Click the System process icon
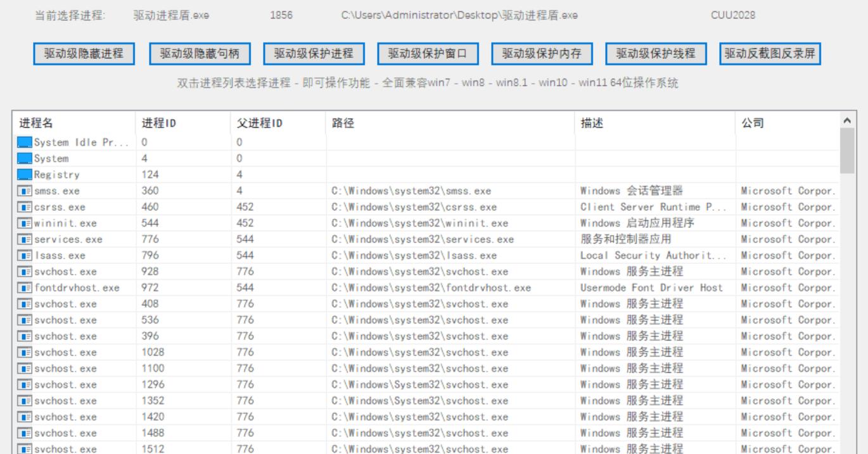The width and height of the screenshot is (868, 454). pyautogui.click(x=25, y=158)
